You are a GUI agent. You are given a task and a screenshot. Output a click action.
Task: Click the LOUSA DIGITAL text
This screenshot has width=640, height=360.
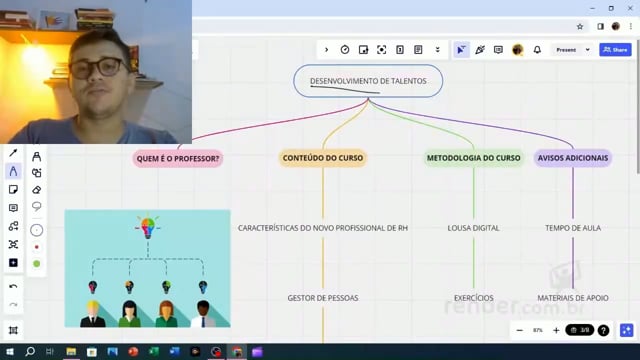point(473,228)
